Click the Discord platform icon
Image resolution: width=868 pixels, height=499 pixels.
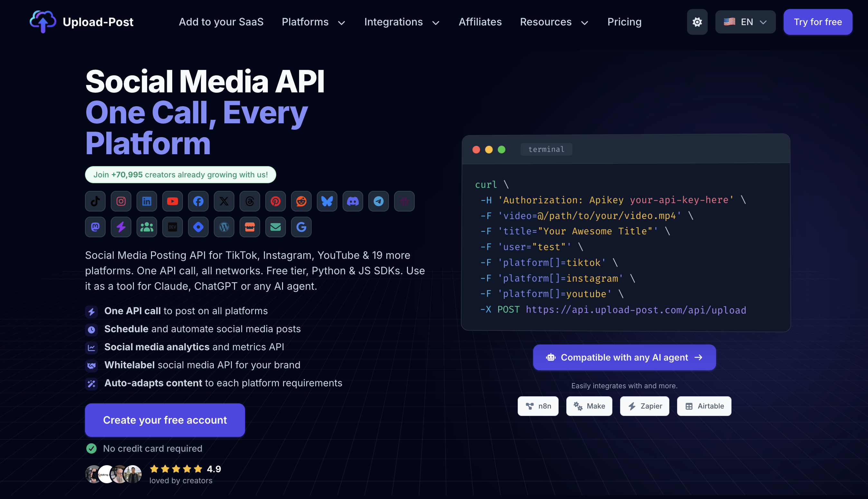pos(353,201)
